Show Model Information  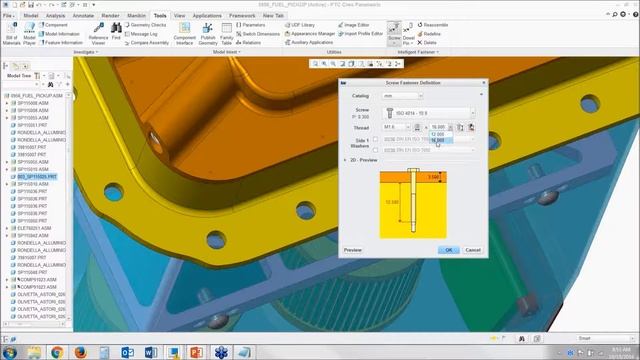point(59,34)
